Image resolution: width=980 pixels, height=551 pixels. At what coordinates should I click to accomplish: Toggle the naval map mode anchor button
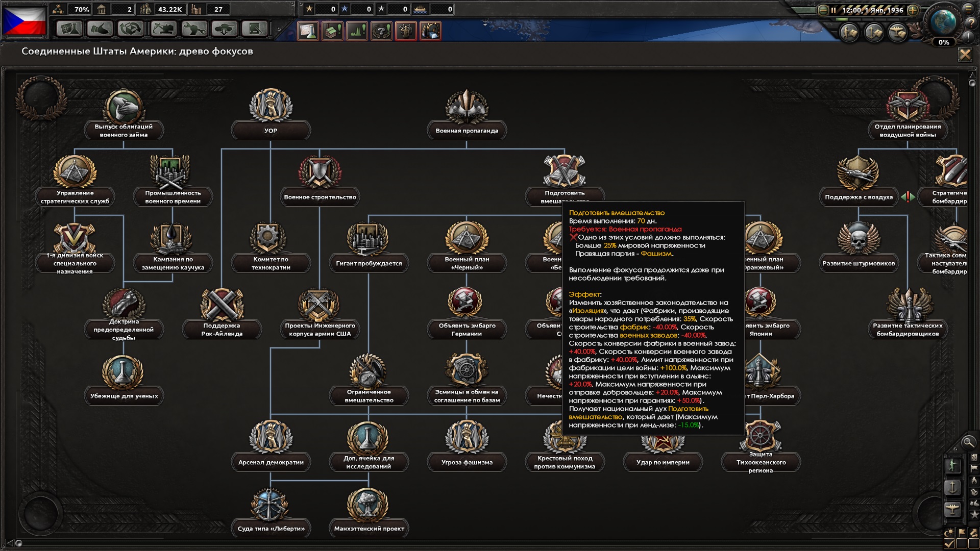coord(952,488)
